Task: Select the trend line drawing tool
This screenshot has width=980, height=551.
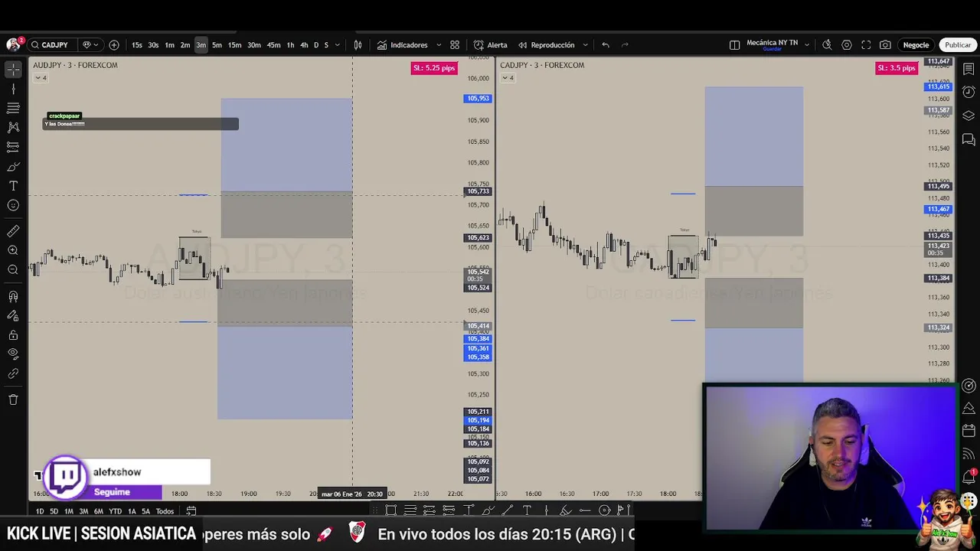Action: [13, 89]
